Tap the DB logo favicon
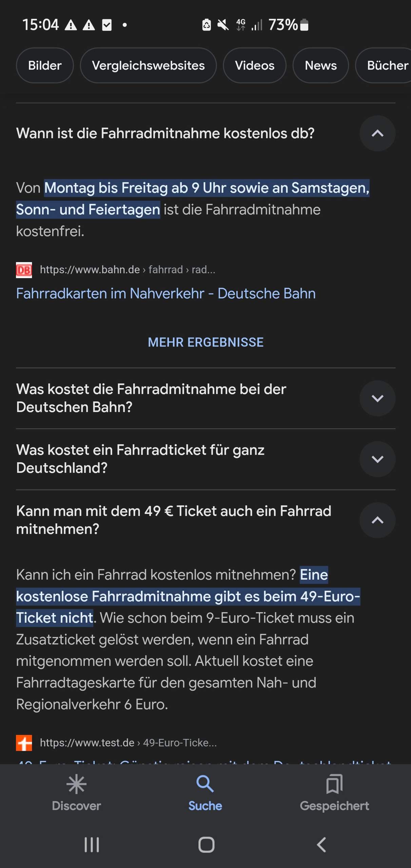The width and height of the screenshot is (411, 868). [24, 270]
